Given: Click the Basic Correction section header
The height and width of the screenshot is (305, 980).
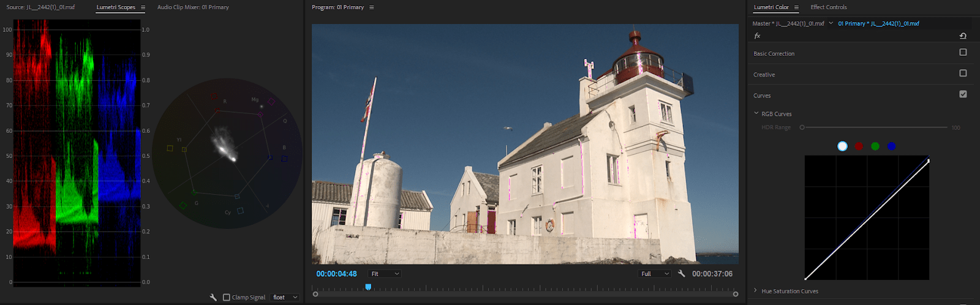Looking at the screenshot, I should pos(774,53).
